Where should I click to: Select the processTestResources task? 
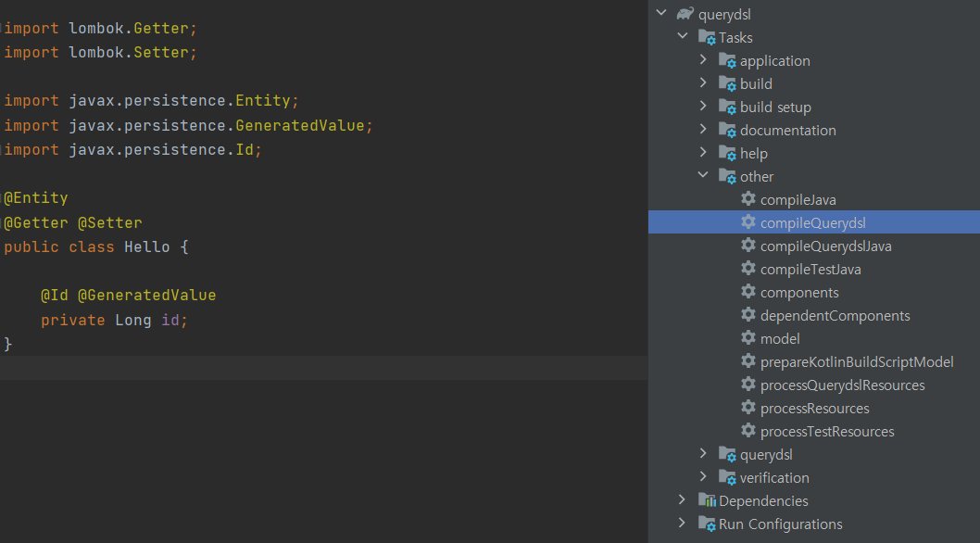pyautogui.click(x=827, y=432)
